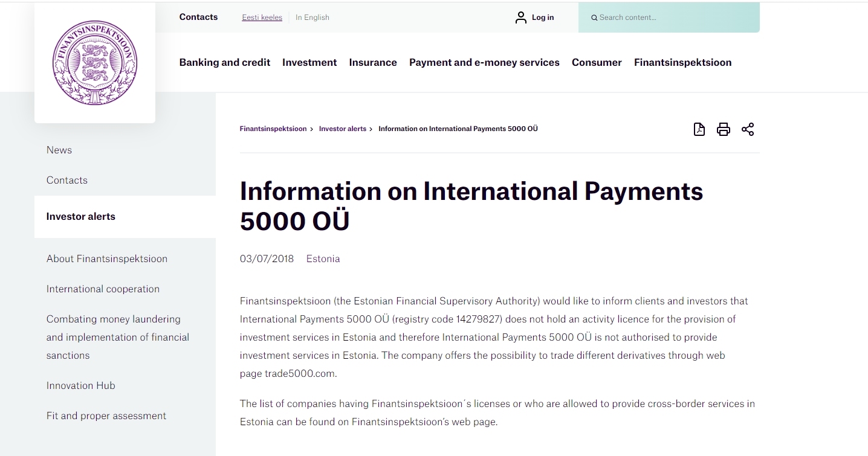
Task: Click the Finantsinspektsioon logo emblem
Action: [x=95, y=63]
